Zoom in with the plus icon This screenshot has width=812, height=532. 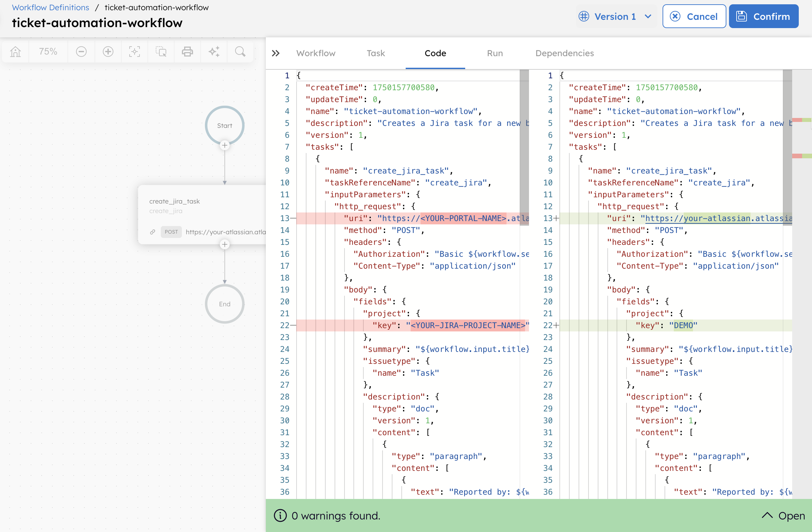click(x=108, y=52)
